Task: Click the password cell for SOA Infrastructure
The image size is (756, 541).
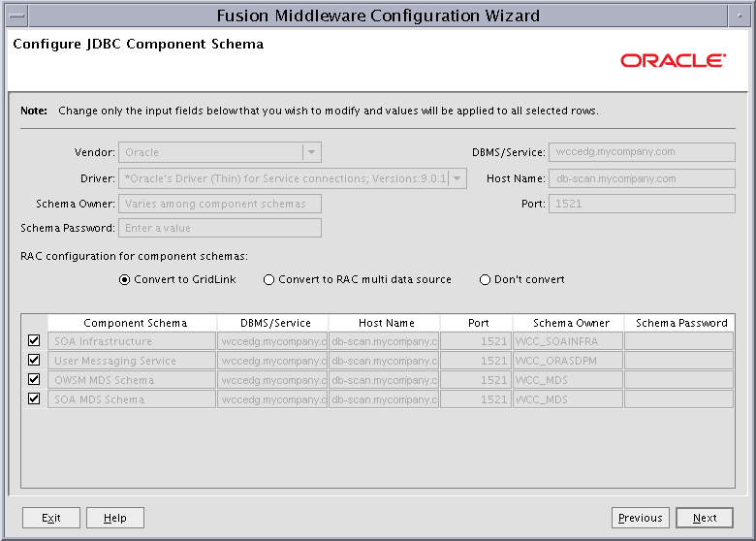Action: click(x=678, y=341)
